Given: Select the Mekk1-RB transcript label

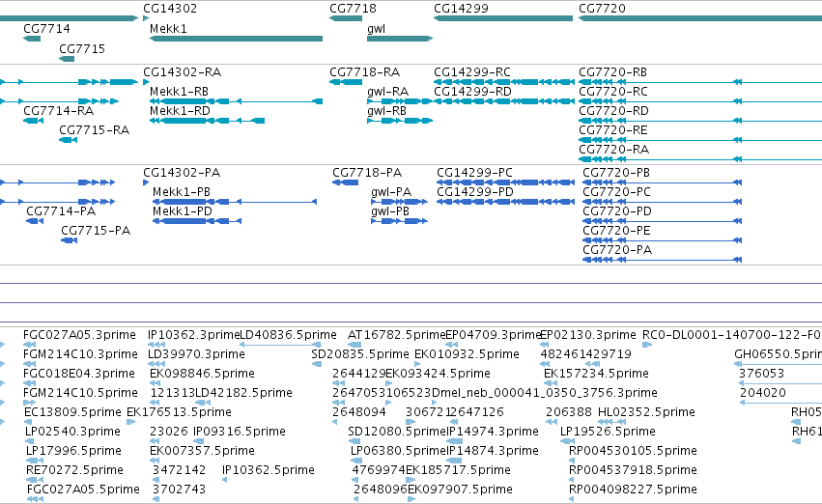Looking at the screenshot, I should tap(179, 91).
